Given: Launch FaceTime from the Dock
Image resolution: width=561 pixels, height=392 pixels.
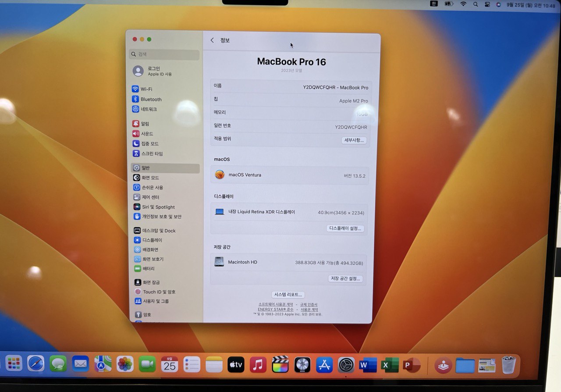Looking at the screenshot, I should point(147,364).
